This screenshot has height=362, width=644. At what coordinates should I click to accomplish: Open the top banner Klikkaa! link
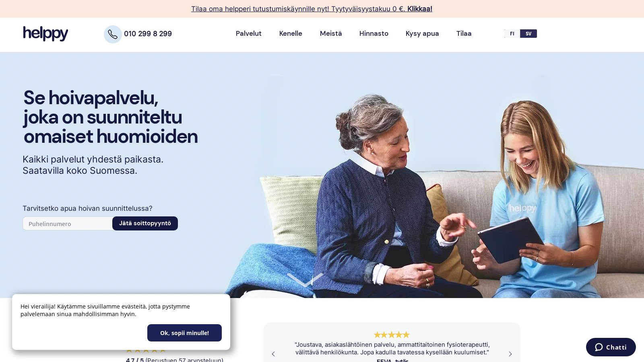pyautogui.click(x=419, y=9)
